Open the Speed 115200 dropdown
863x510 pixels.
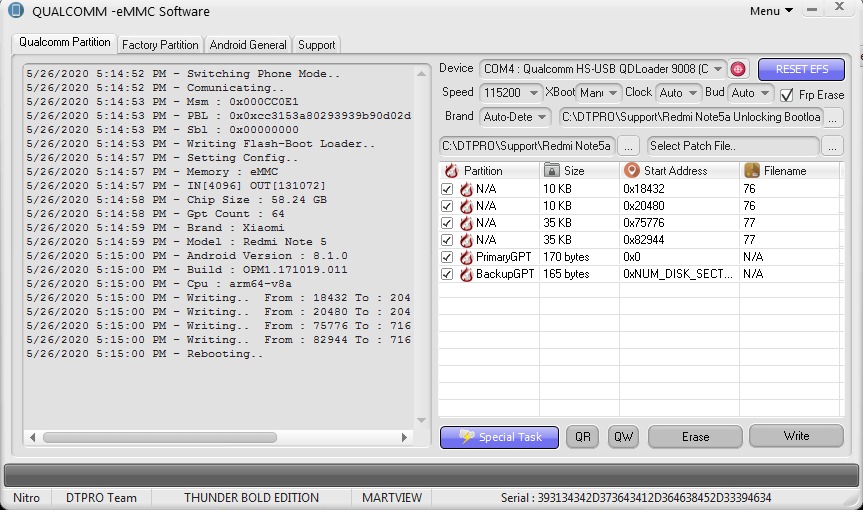(x=510, y=93)
